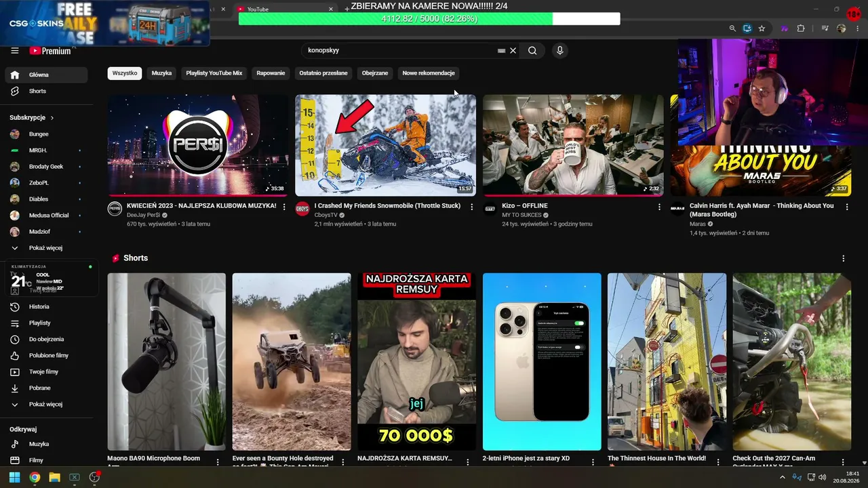
Task: Expand Pokaż więcej under subscriptions
Action: tap(46, 248)
